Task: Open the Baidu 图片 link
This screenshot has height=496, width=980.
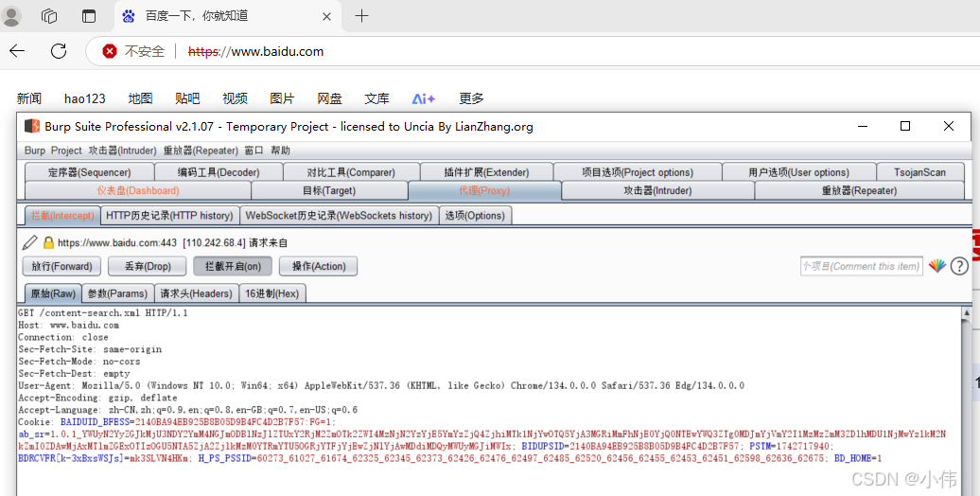Action: pyautogui.click(x=282, y=98)
